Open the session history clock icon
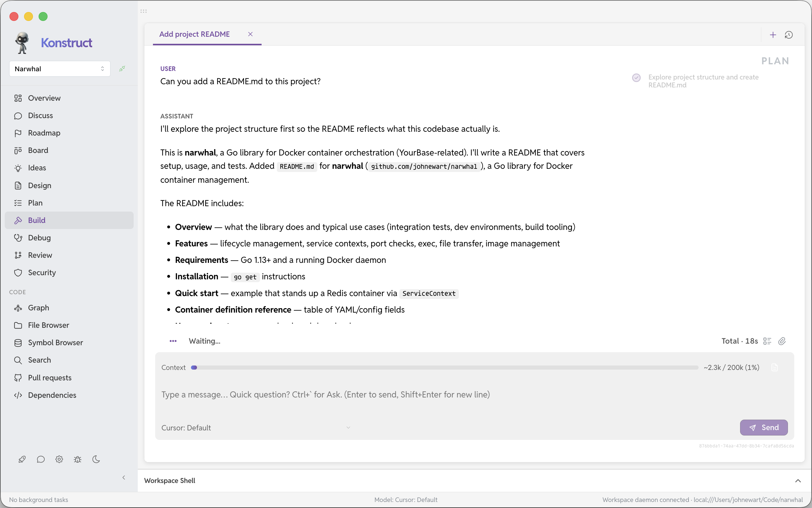The image size is (812, 508). [x=789, y=35]
